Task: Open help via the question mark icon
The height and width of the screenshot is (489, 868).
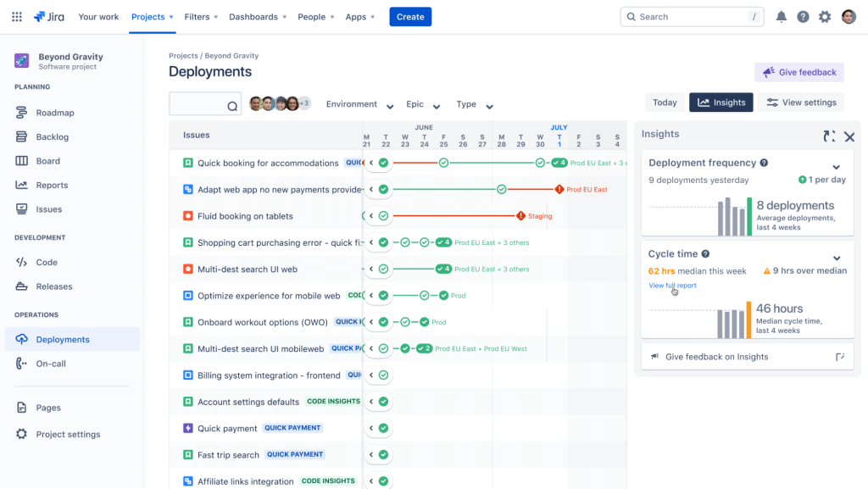Action: [803, 16]
